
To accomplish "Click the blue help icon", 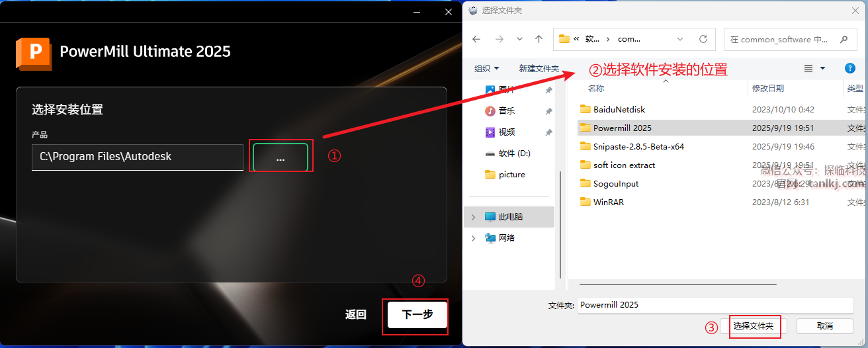I will [x=851, y=68].
